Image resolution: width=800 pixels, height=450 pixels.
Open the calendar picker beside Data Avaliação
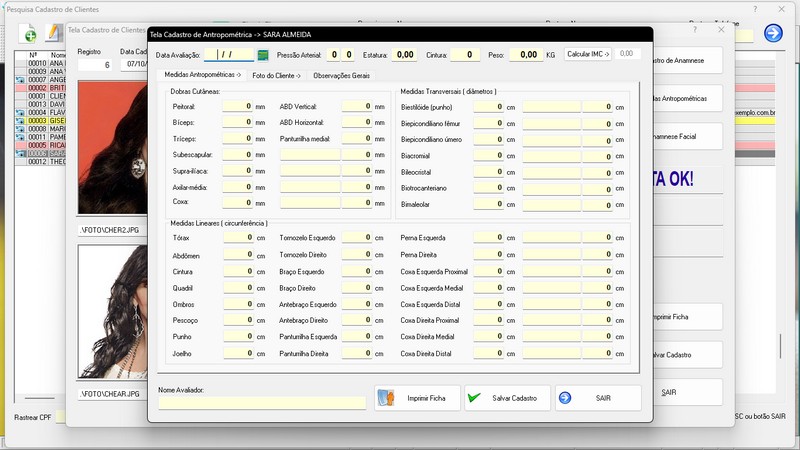click(x=263, y=55)
